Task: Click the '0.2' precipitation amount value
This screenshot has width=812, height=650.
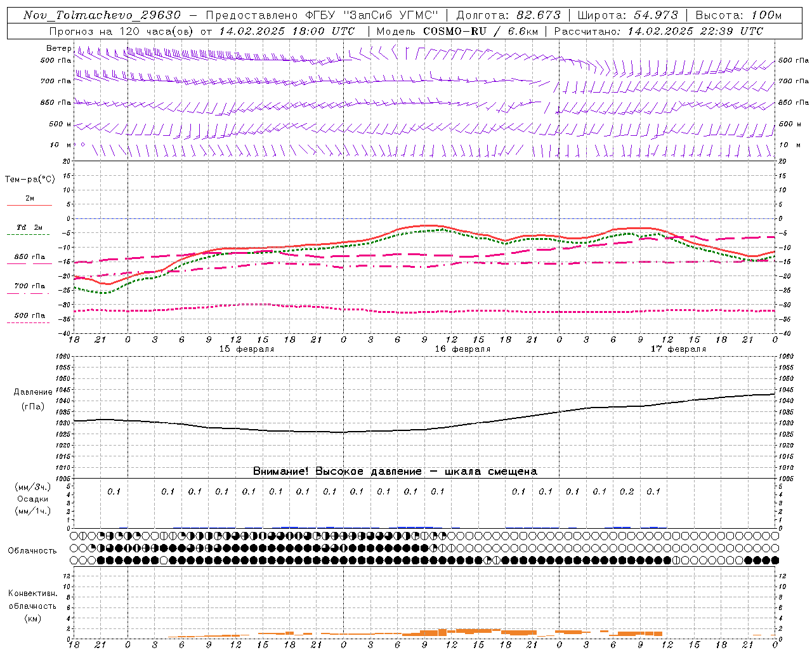Action: [x=627, y=491]
